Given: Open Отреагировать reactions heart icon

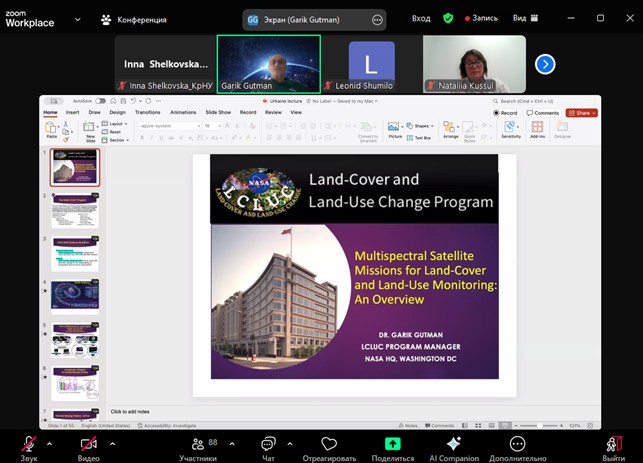Looking at the screenshot, I should pos(329,444).
